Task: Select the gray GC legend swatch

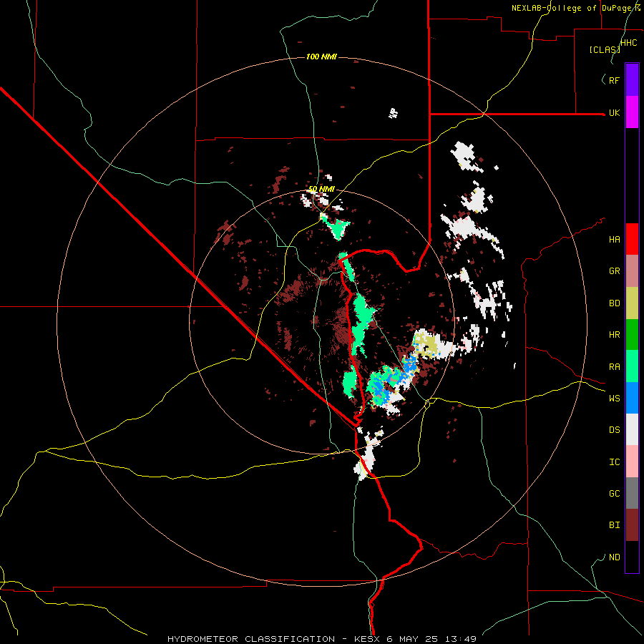Action: coord(632,493)
